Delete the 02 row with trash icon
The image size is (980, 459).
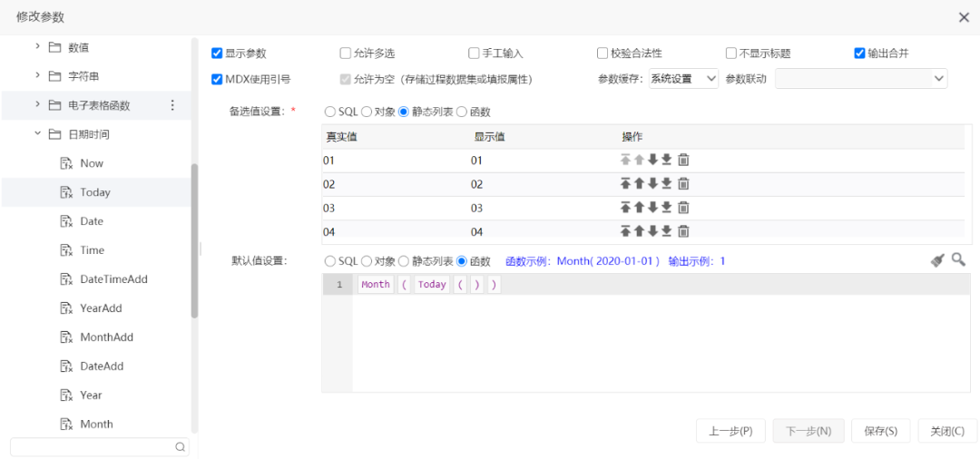pyautogui.click(x=684, y=183)
